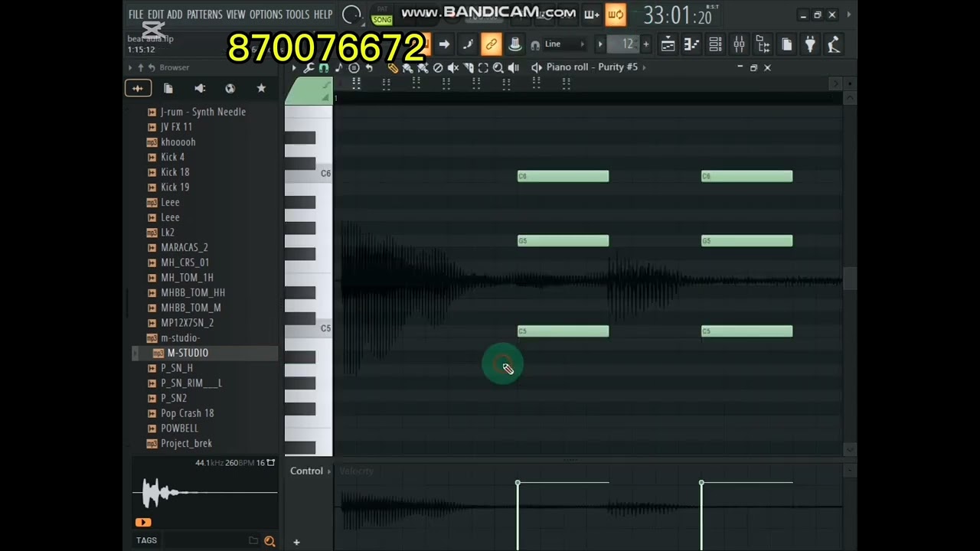Viewport: 980px width, 551px height.
Task: Choose the dashed-square select tool
Action: click(483, 68)
